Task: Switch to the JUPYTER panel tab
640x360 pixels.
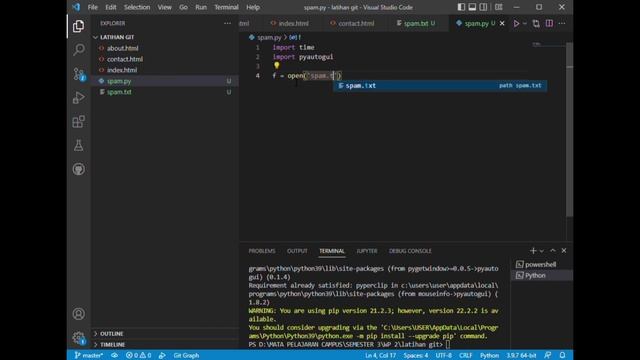Action: coord(367,251)
